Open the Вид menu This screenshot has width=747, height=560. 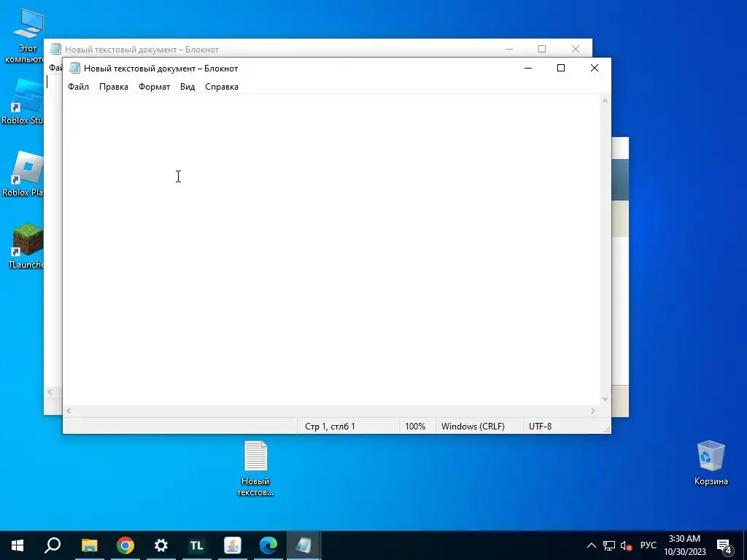tap(187, 87)
